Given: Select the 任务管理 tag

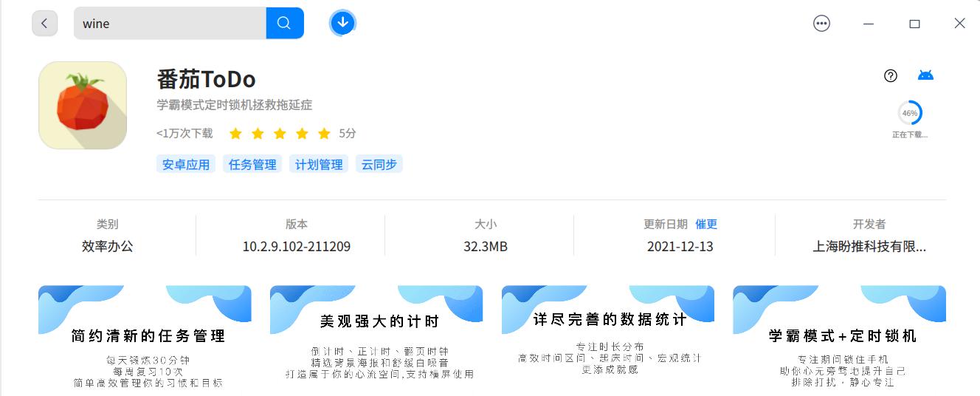Looking at the screenshot, I should (x=252, y=164).
